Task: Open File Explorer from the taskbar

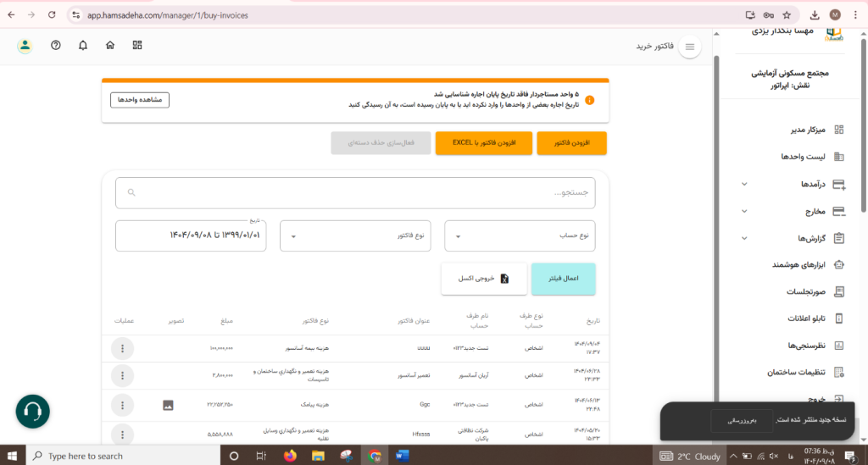Action: 318,457
